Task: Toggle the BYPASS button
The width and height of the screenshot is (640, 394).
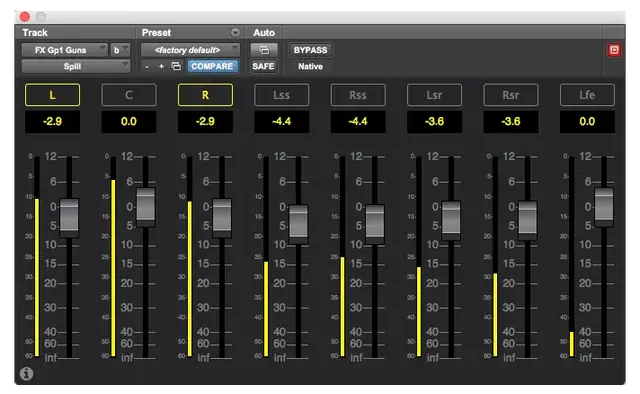Action: [x=310, y=50]
